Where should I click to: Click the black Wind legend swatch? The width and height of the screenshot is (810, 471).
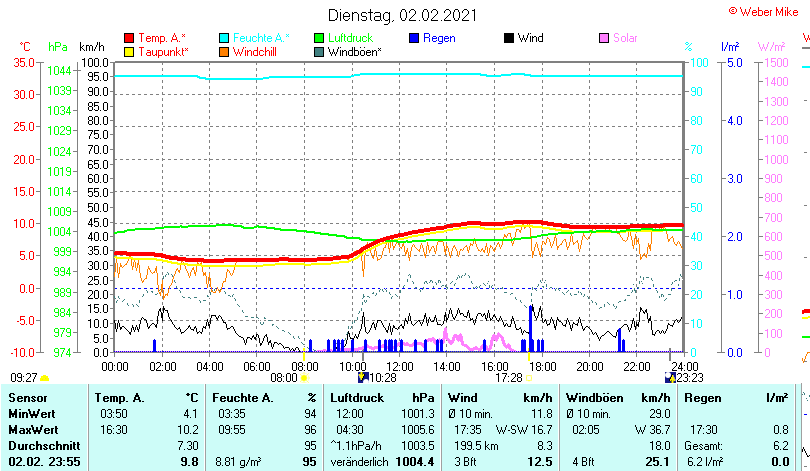tap(509, 38)
